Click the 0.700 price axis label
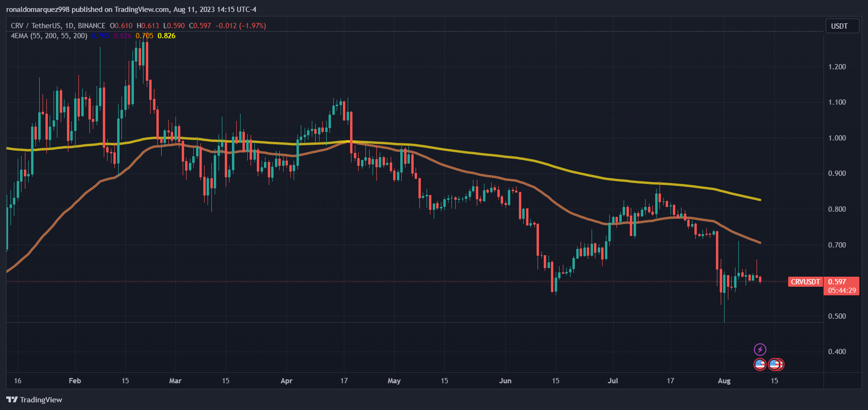 (x=837, y=245)
